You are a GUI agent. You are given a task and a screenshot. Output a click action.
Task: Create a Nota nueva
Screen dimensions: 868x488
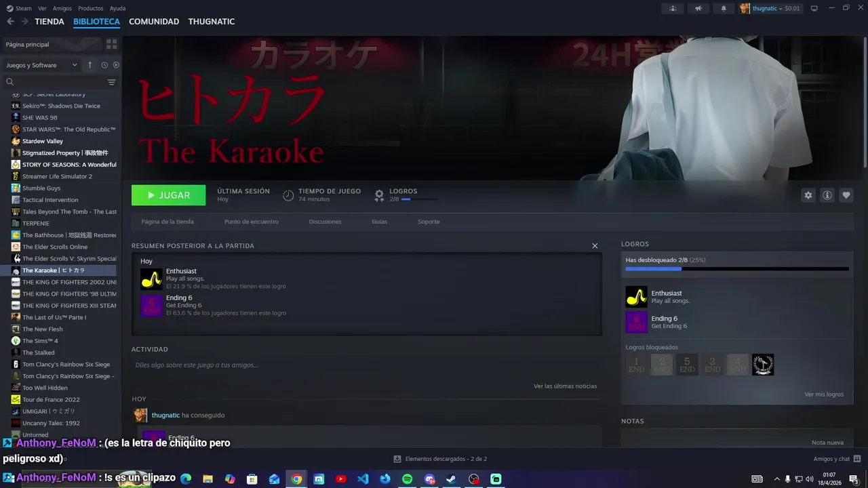(x=827, y=443)
